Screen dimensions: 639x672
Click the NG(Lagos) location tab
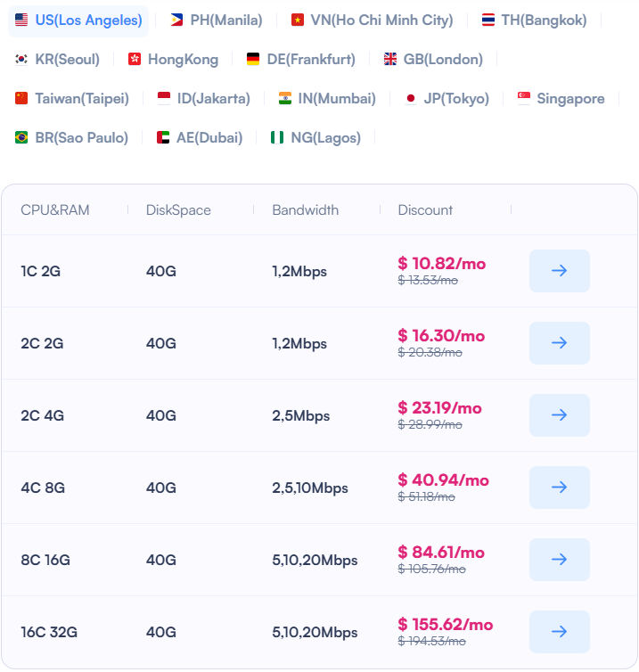click(315, 138)
